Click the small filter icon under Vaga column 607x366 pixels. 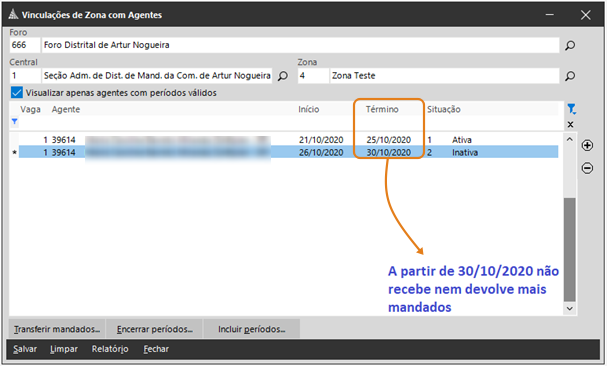tap(14, 122)
